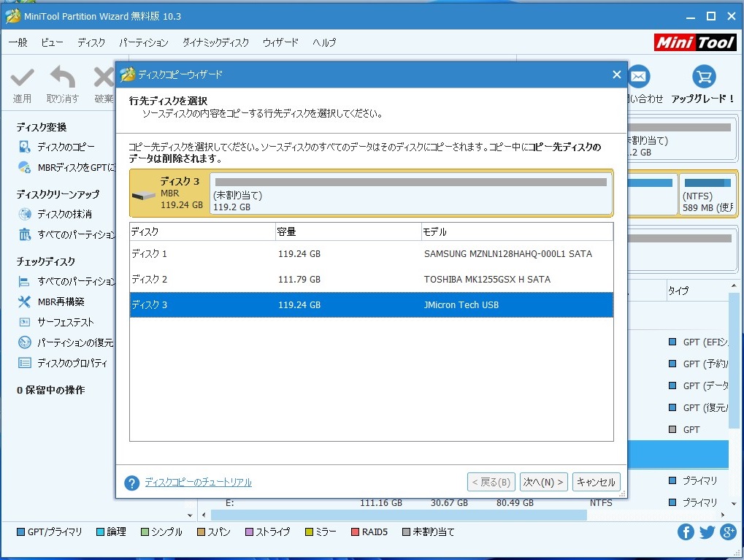Click the MBR rebuild (MBR再構築) tool icon
This screenshot has height=560, width=744.
(25, 302)
